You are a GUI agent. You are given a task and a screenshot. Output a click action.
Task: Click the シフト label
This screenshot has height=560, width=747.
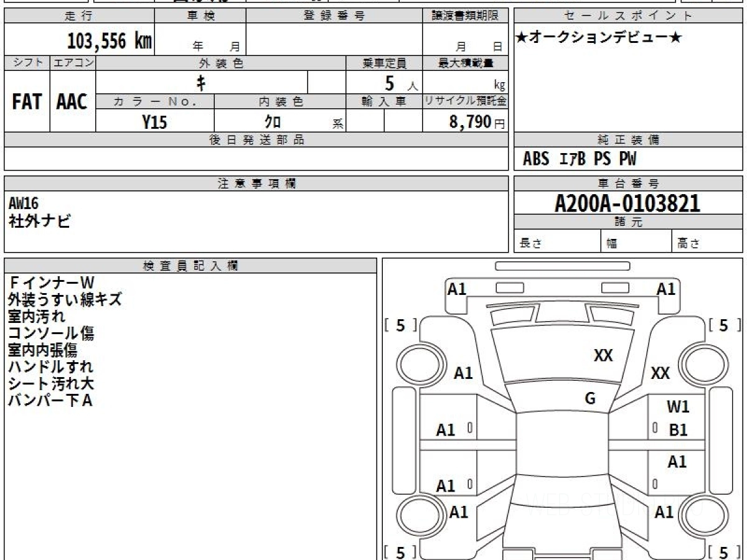[27, 63]
